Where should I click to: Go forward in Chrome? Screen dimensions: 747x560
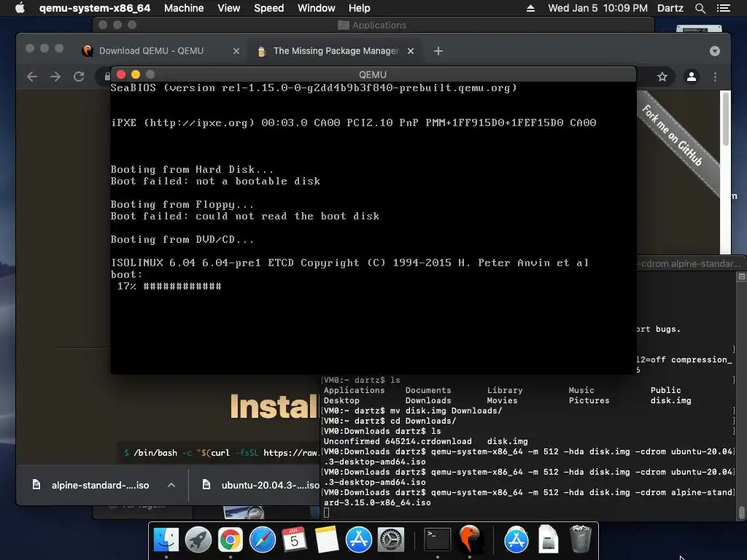(55, 77)
